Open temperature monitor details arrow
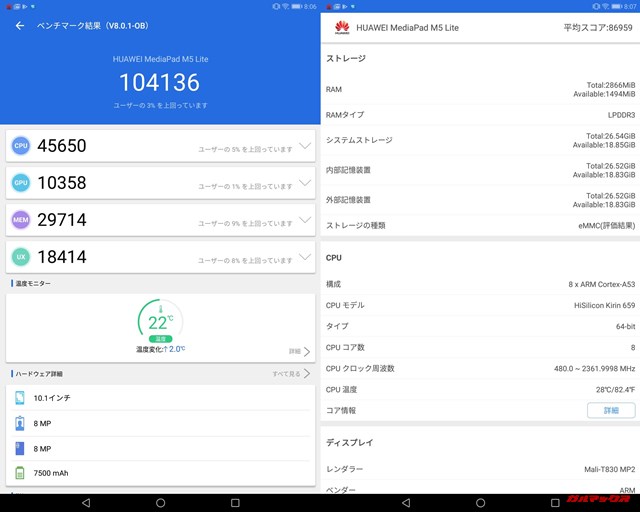Screen dimensions: 640x512 [x=307, y=352]
